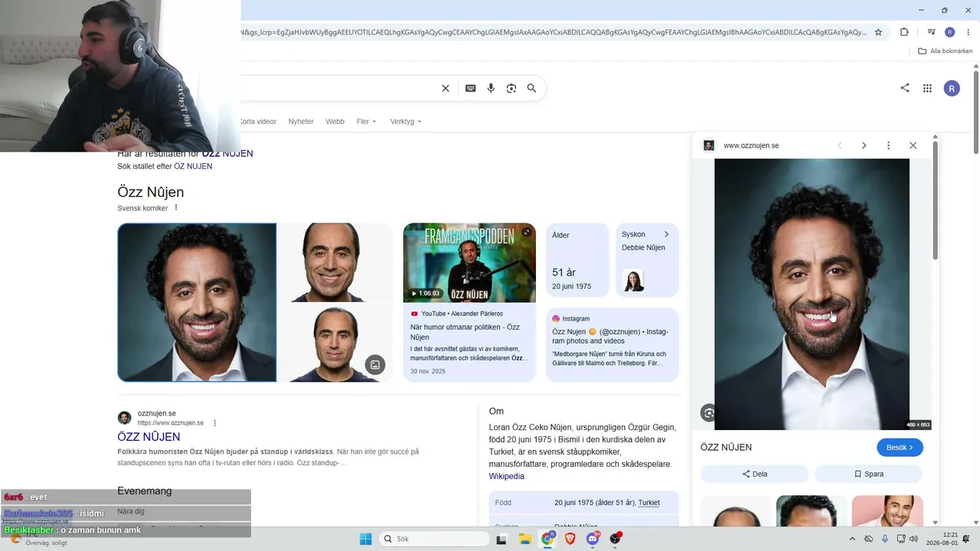The height and width of the screenshot is (551, 980).
Task: Click the taskbar Sök search box
Action: pyautogui.click(x=435, y=539)
